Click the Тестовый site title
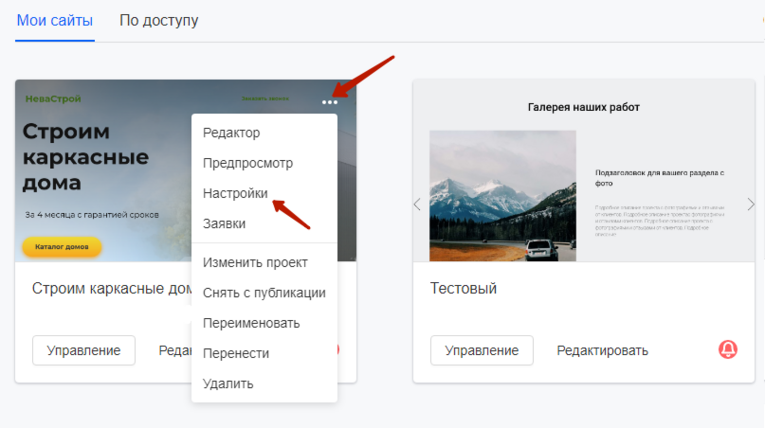 click(463, 288)
